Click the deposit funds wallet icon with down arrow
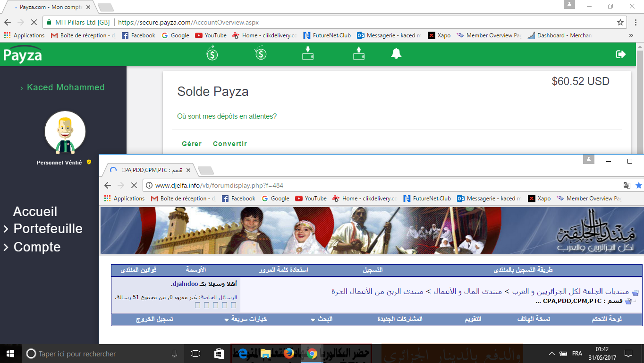Viewport: 644px width, 363px height. [308, 53]
